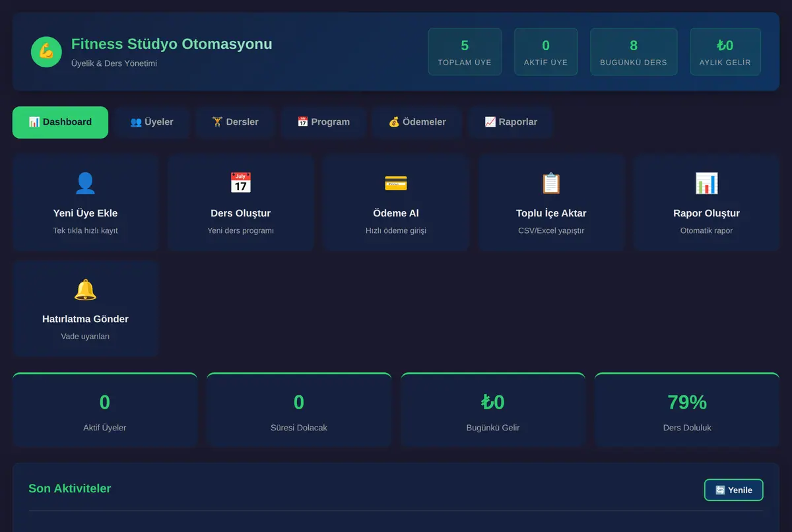Select the Ders Doluluk summary card
Screen dimensions: 792x532
tap(687, 410)
